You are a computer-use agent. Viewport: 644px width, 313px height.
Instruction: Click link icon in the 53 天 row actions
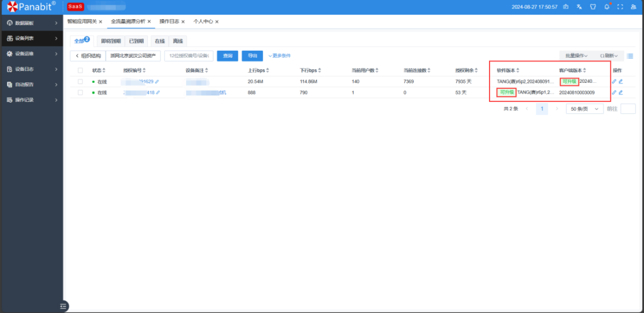click(x=614, y=92)
